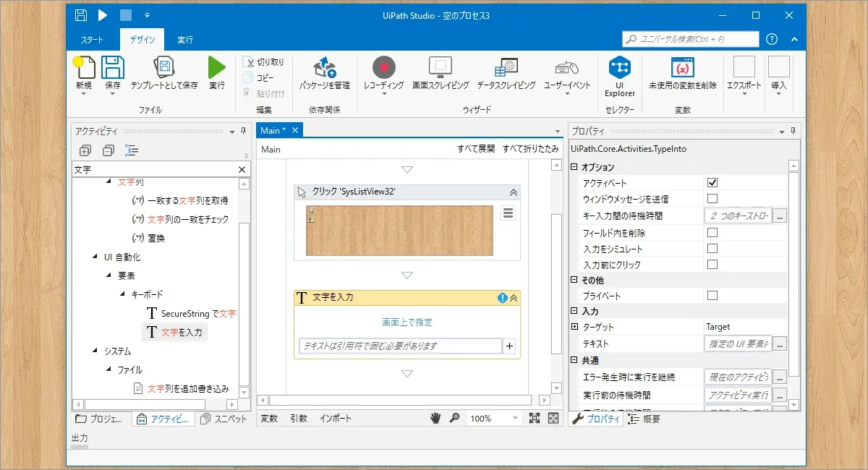Viewport: 868px width, 470px height.
Task: Open the 変数 variables panel
Action: click(269, 418)
